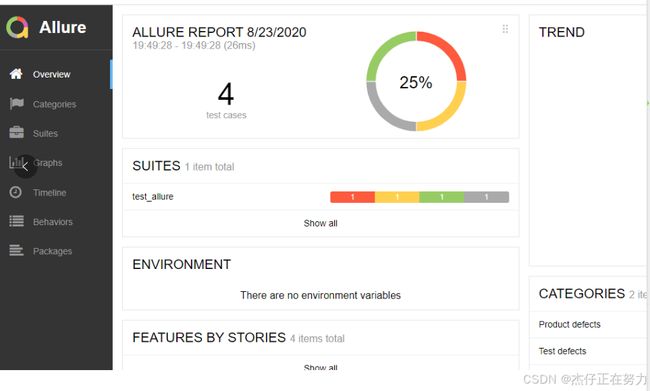Click the 25% donut chart
650x391 pixels.
point(416,82)
